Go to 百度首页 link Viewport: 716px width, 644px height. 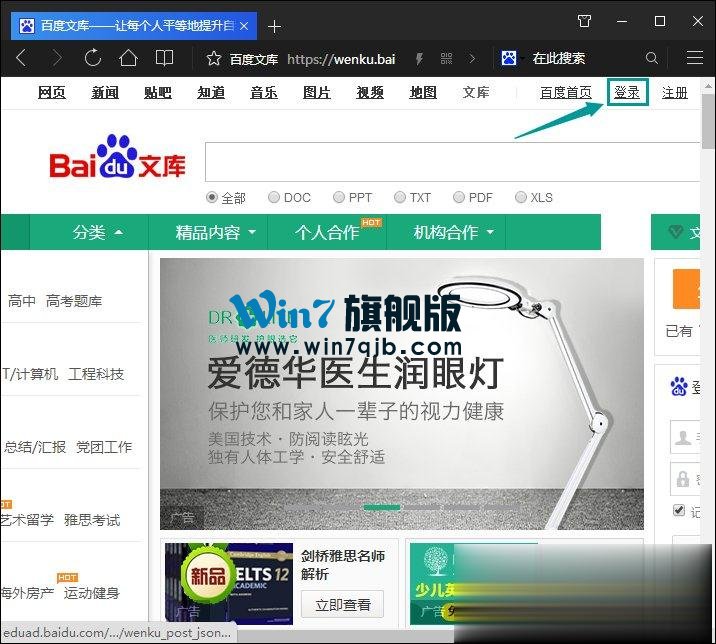566,93
